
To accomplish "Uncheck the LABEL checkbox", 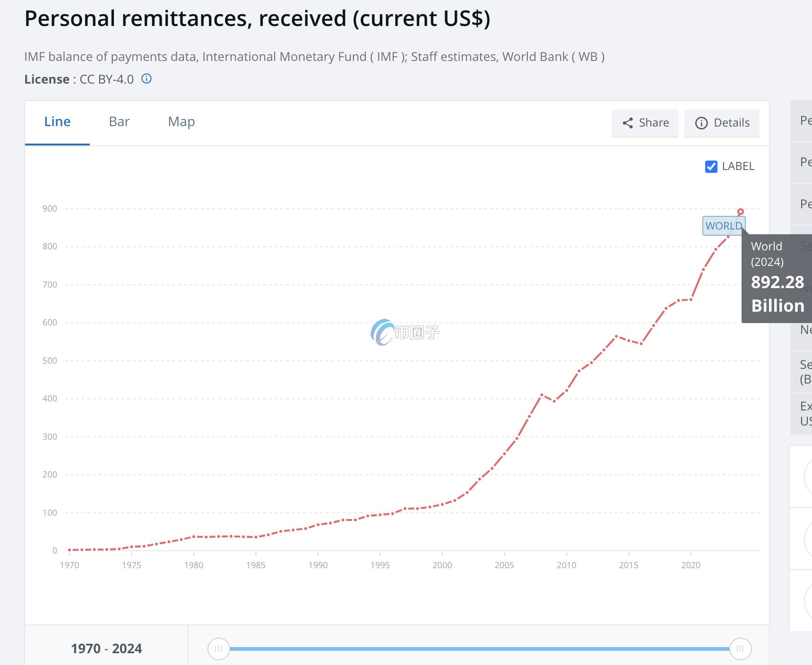I will (711, 166).
